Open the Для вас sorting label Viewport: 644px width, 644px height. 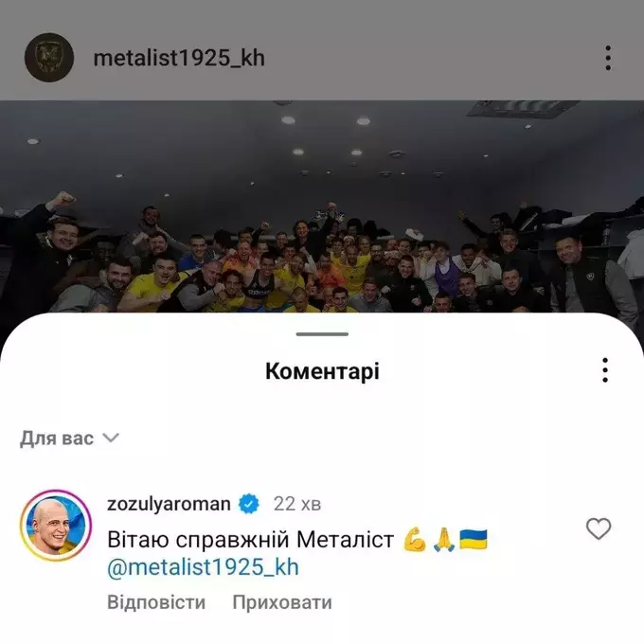coord(57,438)
